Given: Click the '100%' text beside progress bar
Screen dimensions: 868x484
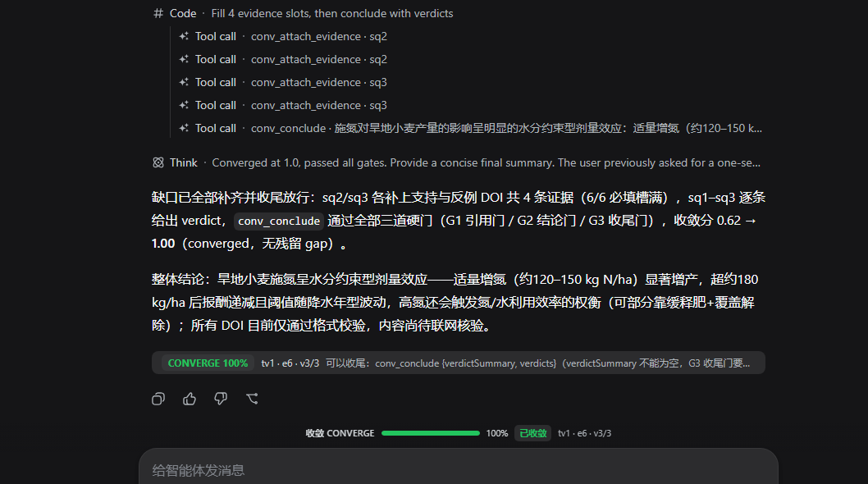Looking at the screenshot, I should 497,433.
